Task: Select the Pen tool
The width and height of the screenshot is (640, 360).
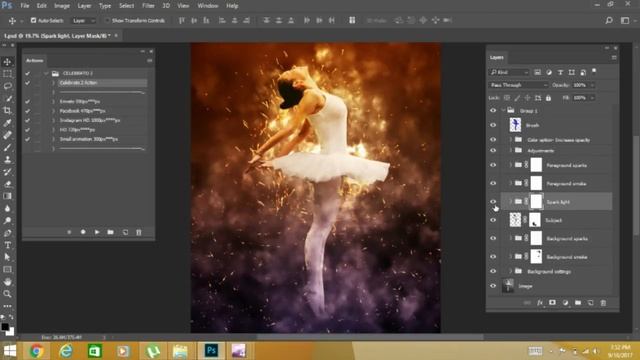Action: coord(7,233)
